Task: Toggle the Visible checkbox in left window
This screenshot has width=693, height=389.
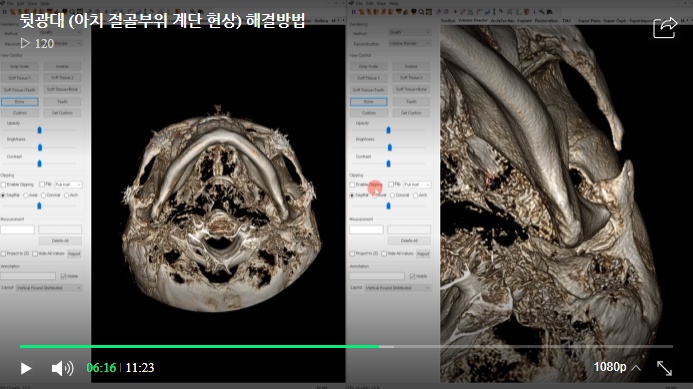Action: [63, 276]
